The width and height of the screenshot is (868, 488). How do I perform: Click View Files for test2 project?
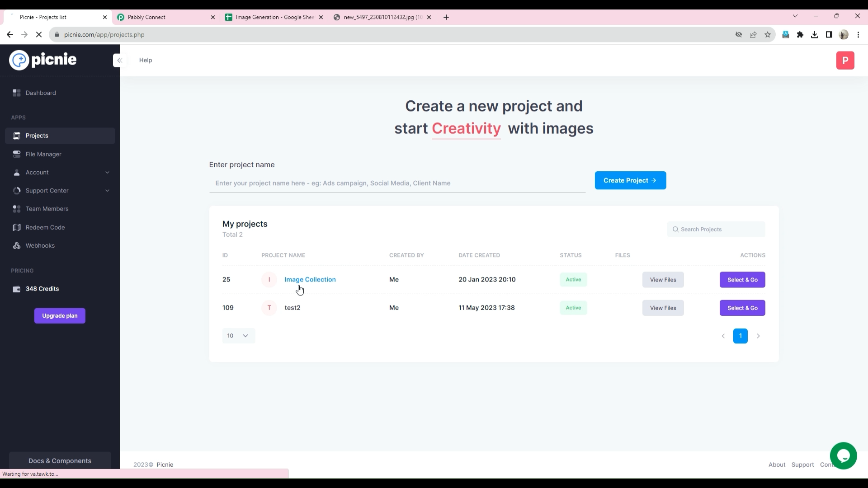point(663,308)
